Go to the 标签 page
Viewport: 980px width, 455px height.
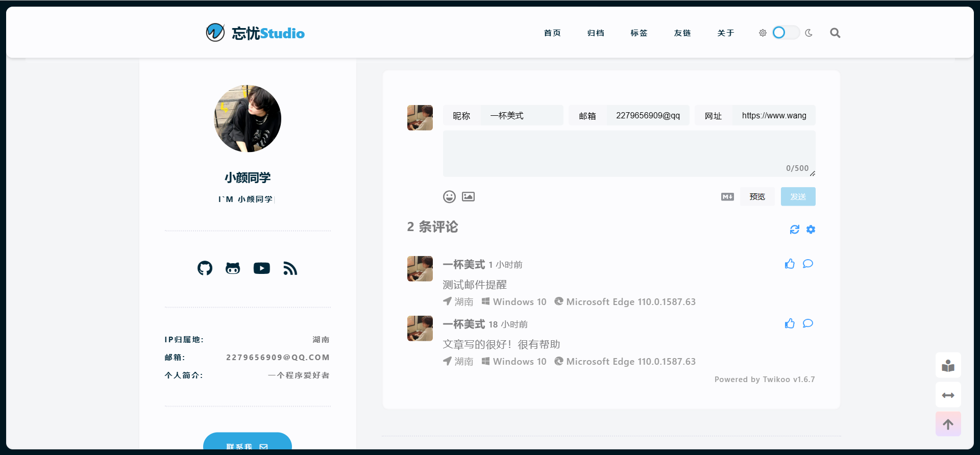click(x=639, y=33)
